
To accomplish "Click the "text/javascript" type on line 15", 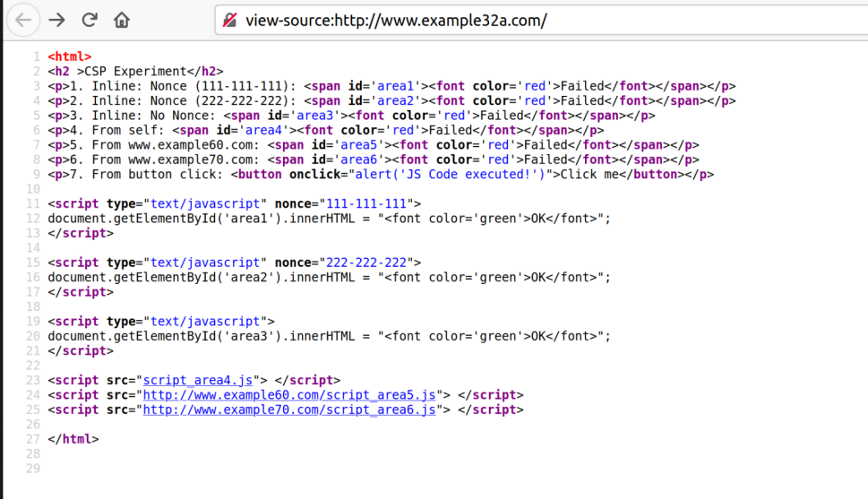I will [x=205, y=263].
